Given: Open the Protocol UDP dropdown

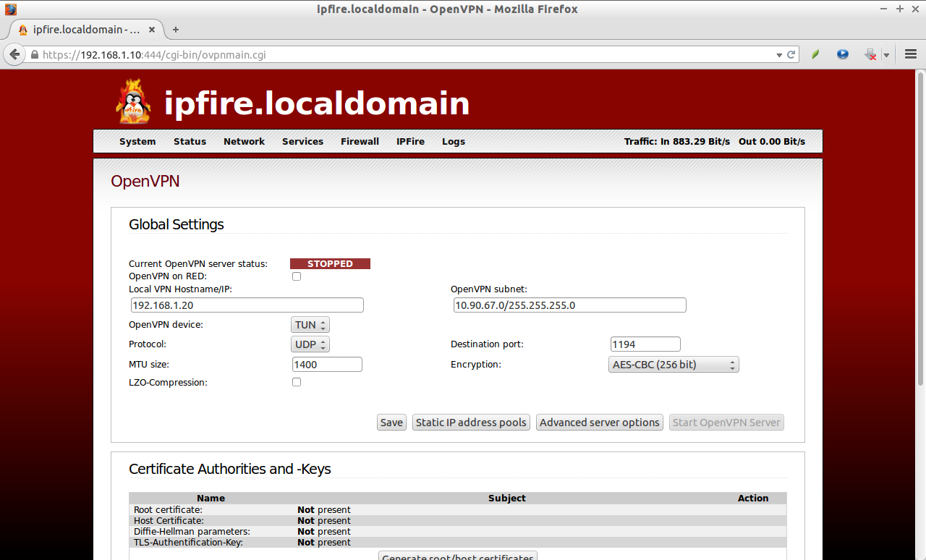Looking at the screenshot, I should tap(311, 344).
